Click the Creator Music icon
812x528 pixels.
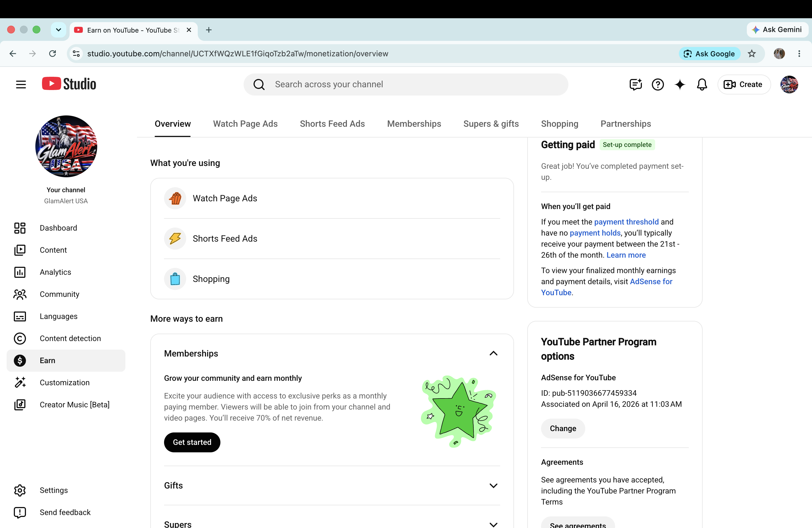pyautogui.click(x=20, y=405)
